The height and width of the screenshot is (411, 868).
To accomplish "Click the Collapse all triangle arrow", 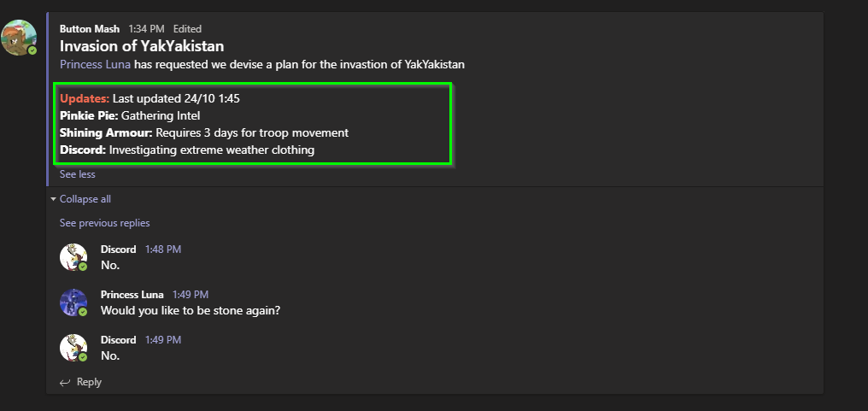I will point(53,199).
